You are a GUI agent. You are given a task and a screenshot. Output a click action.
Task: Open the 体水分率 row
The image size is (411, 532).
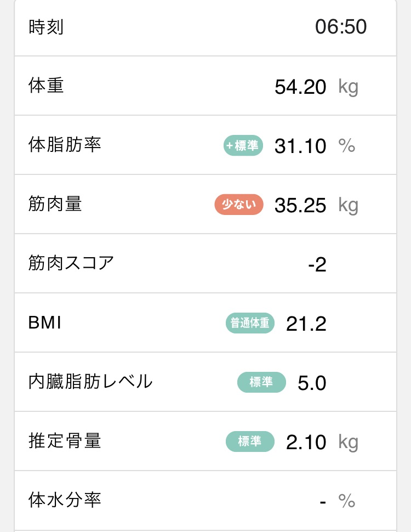click(206, 500)
